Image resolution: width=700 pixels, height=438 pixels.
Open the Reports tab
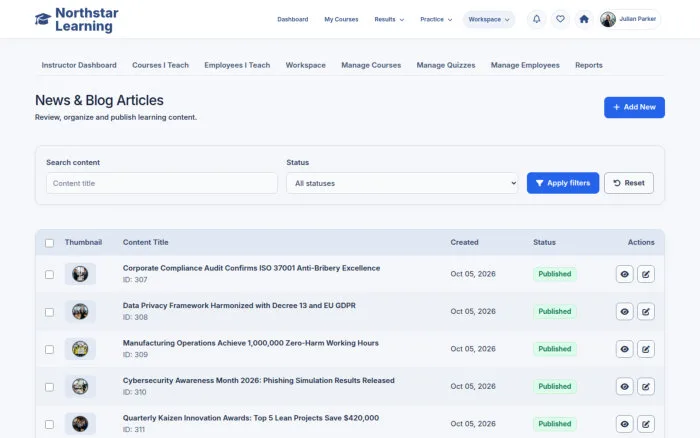[x=589, y=65]
